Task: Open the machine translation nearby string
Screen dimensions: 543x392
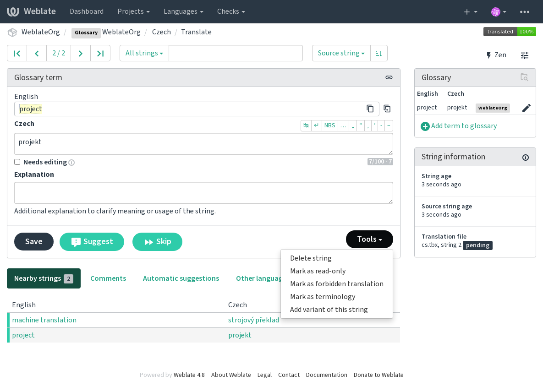Action: (x=44, y=320)
